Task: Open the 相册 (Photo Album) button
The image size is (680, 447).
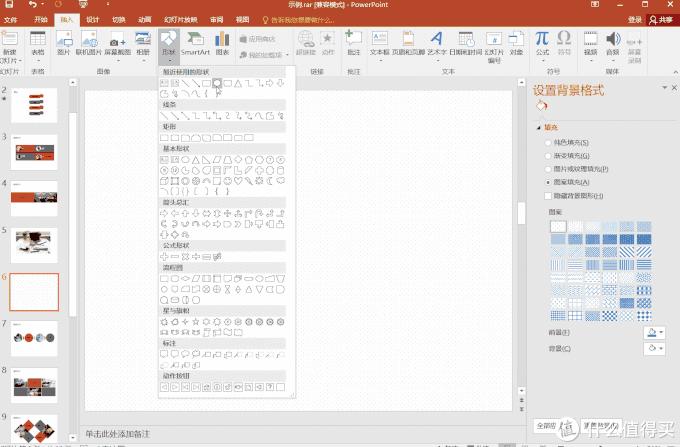Action: pyautogui.click(x=143, y=45)
